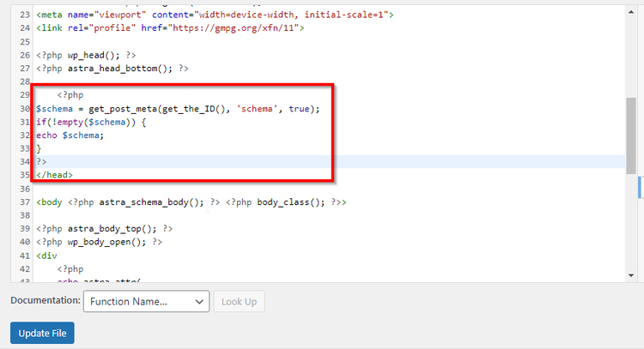Click the wp_body_open() call on line 40
Image resolution: width=644 pixels, height=349 pixels.
click(106, 242)
